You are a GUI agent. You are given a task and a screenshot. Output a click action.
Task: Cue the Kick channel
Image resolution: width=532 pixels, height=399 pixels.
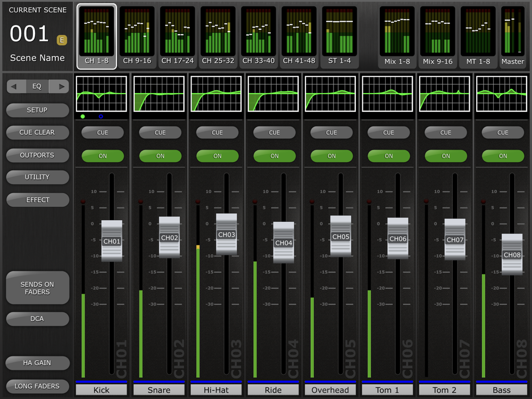103,132
